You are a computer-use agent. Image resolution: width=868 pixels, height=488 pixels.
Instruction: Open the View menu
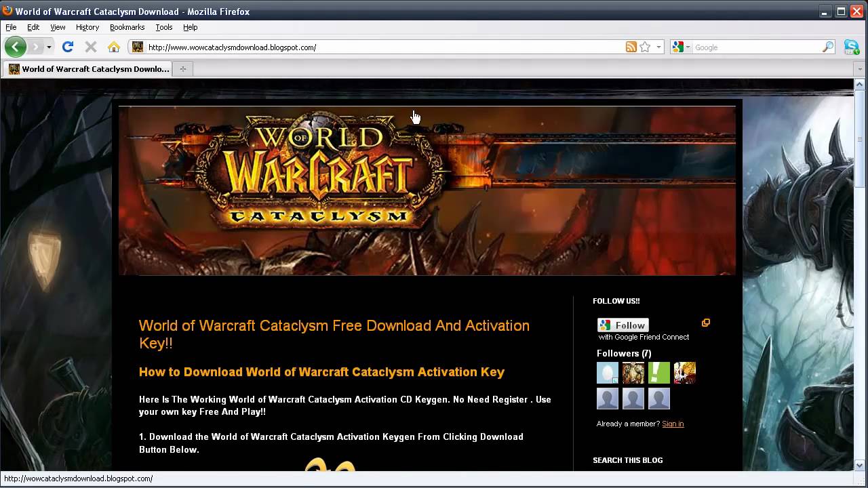[x=58, y=27]
